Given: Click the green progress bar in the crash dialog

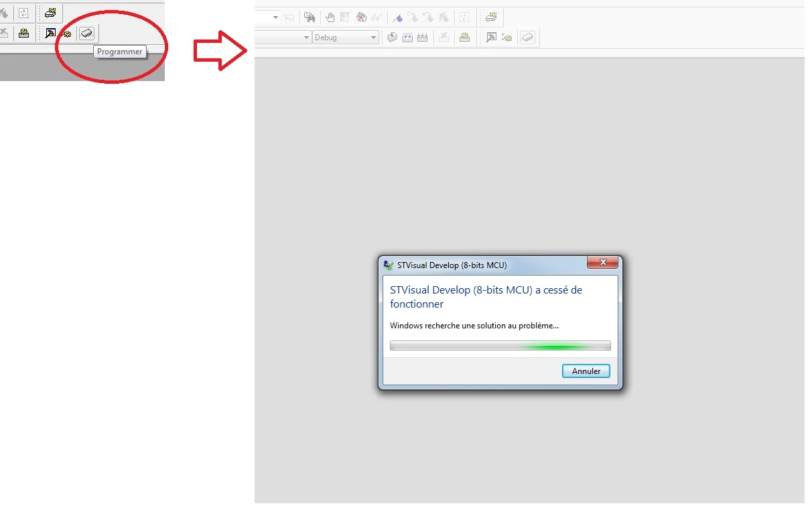Looking at the screenshot, I should tap(500, 346).
